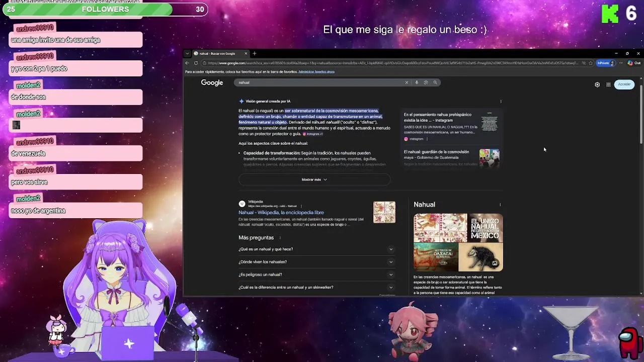Click 'El único nahual registrado en México' image

point(486,228)
